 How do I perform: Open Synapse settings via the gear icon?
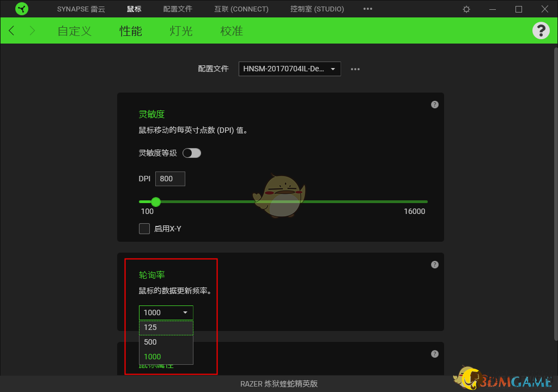[466, 9]
